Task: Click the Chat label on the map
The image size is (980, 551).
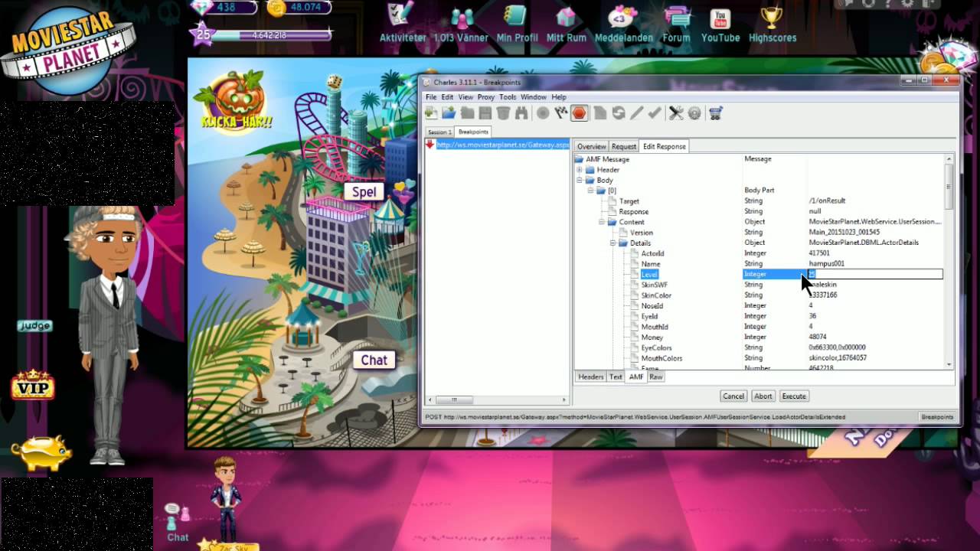Action: (374, 360)
